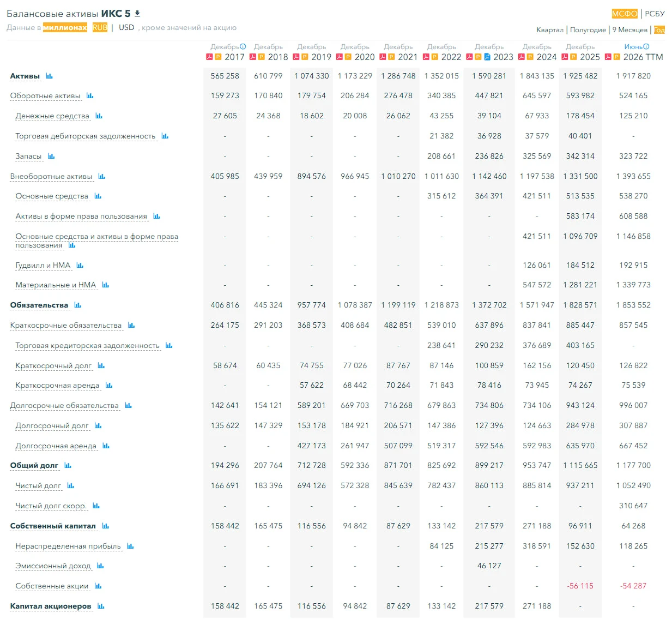
Task: Click info icon beside Июнь column header
Action: click(x=646, y=47)
